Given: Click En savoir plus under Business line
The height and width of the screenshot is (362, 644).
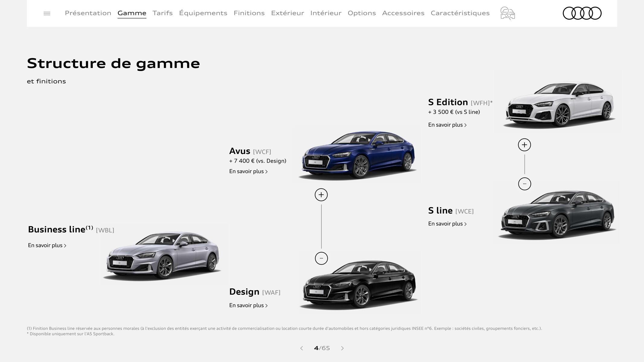Looking at the screenshot, I should click(47, 245).
